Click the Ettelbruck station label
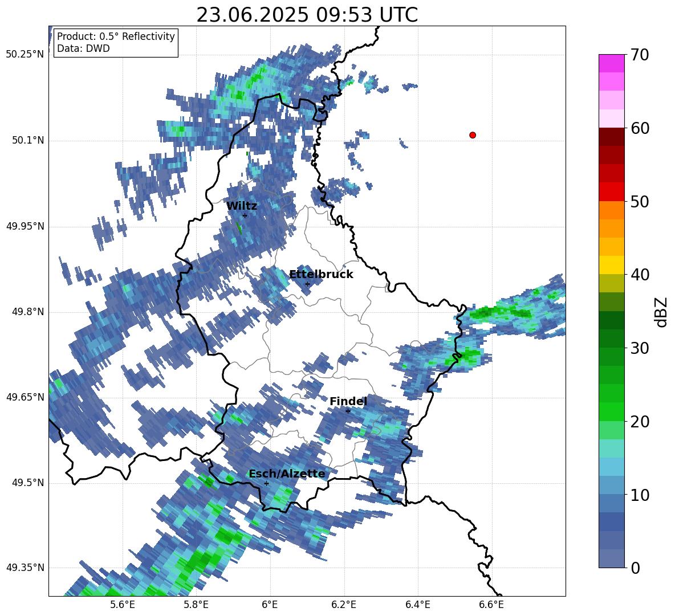 pyautogui.click(x=321, y=275)
